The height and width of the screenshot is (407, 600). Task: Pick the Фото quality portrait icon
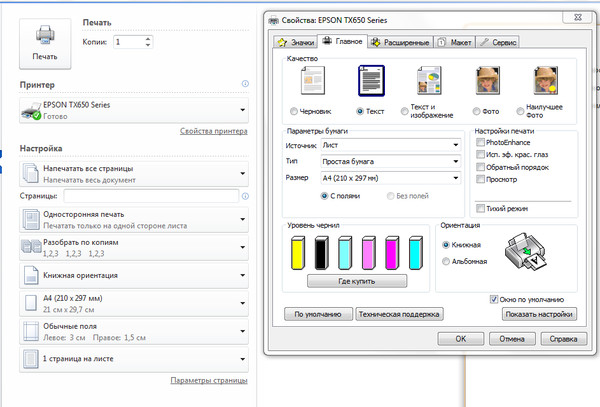(x=489, y=81)
